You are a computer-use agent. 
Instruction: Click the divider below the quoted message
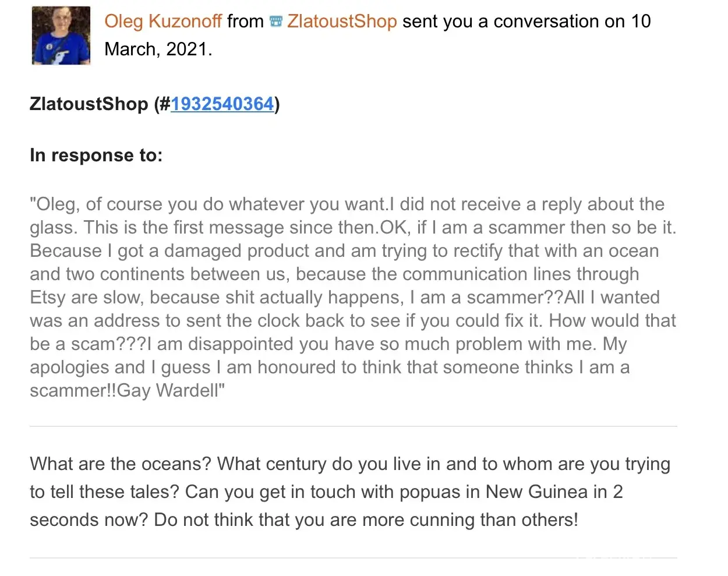pyautogui.click(x=353, y=426)
